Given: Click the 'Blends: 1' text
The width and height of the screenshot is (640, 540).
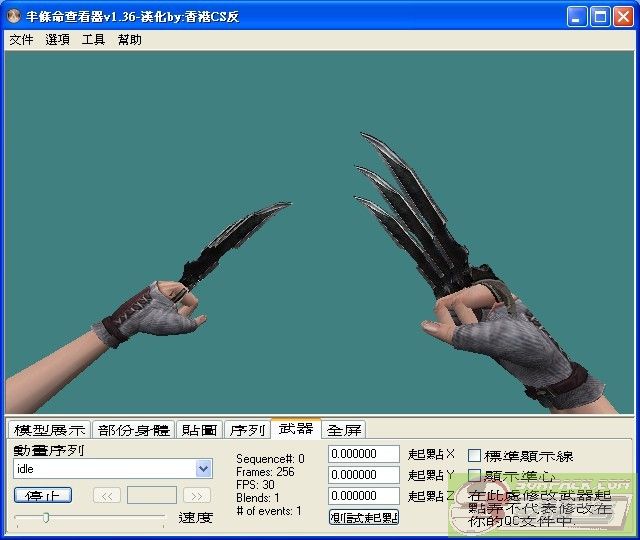Looking at the screenshot, I should pos(258,498).
